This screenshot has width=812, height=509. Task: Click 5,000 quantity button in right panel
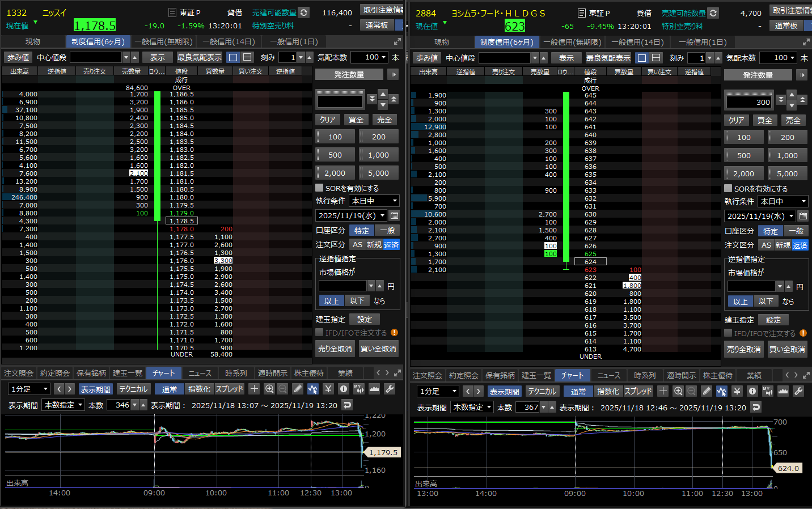point(787,173)
